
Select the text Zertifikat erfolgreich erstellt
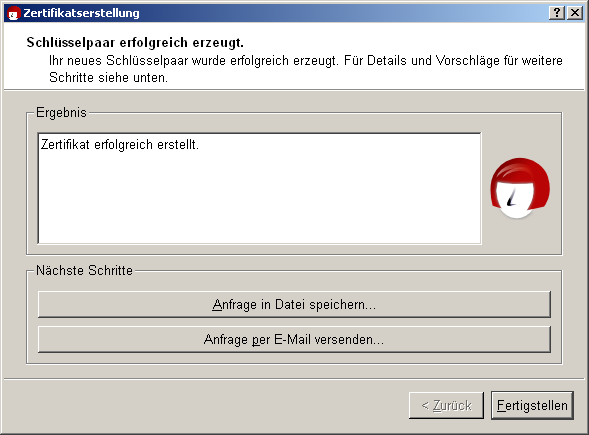[119, 145]
